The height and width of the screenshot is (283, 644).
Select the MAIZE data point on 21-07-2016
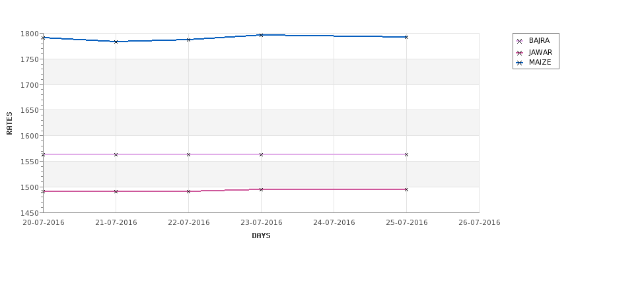[116, 42]
